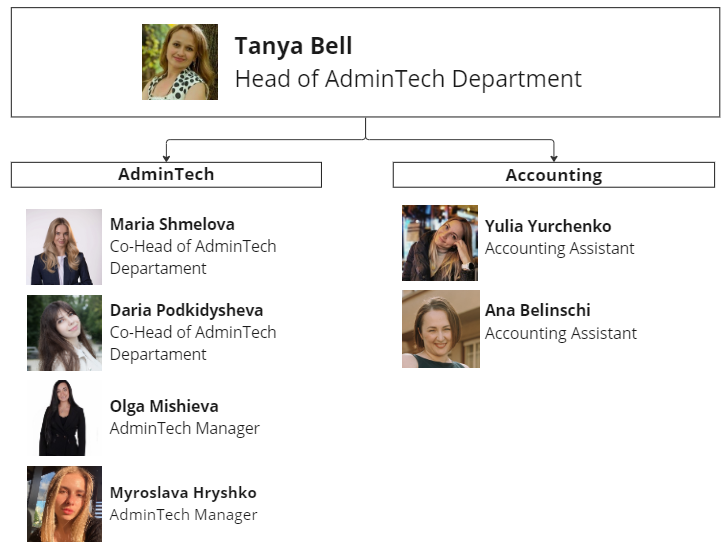Screen dimensions: 728x548
Task: Click AdminTech Manager title under Olga Mishieva
Action: tap(184, 428)
